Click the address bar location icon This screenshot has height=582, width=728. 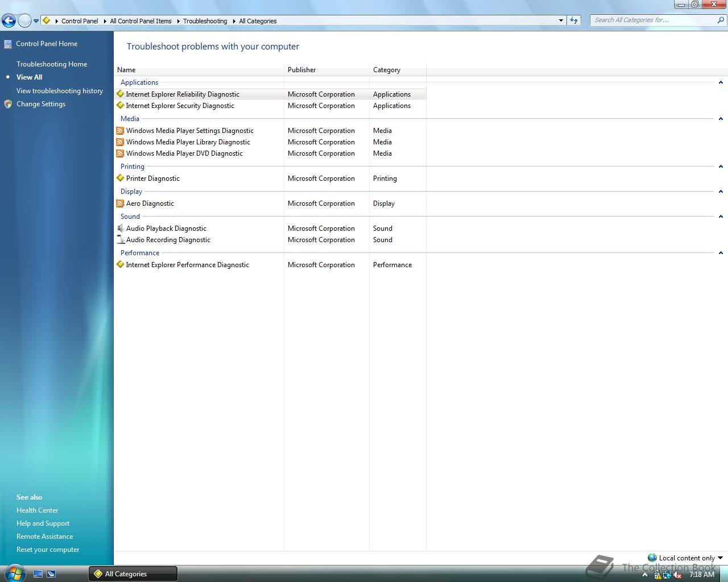(47, 20)
